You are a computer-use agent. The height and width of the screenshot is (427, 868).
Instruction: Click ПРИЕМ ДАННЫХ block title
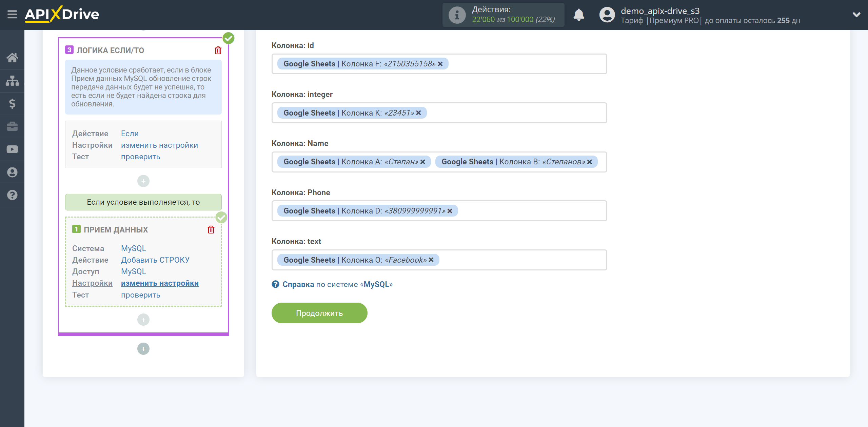pyautogui.click(x=116, y=230)
